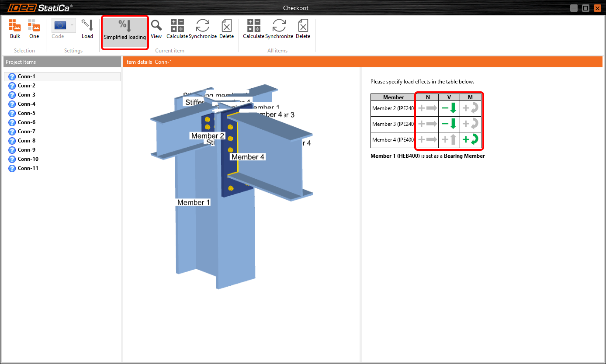This screenshot has width=606, height=364.
Task: Click the M column header
Action: pos(471,97)
